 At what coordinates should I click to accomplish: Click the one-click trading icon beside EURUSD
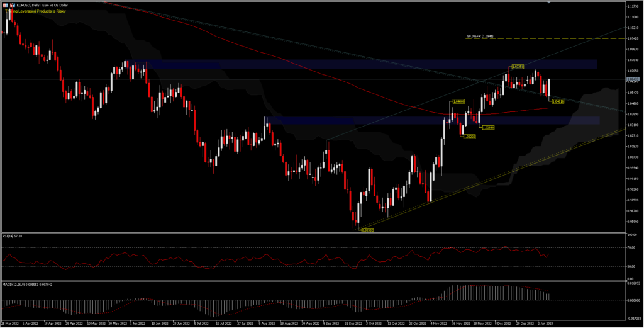click(x=12, y=5)
